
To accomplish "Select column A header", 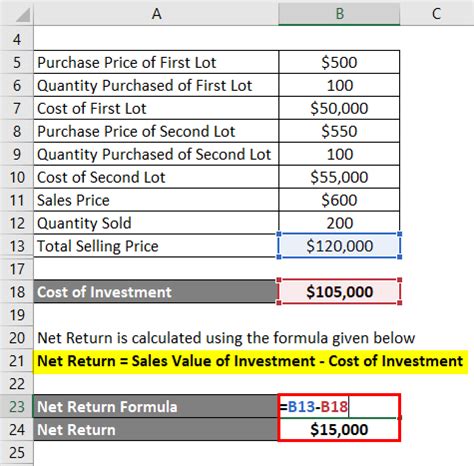I will coord(156,13).
